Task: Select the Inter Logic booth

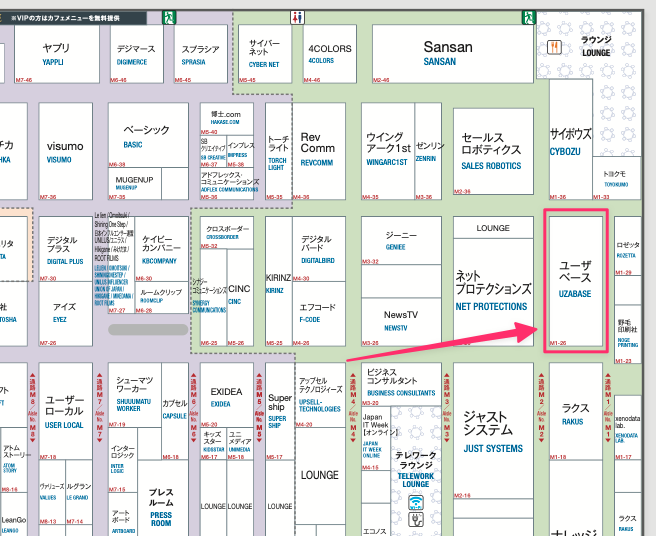Action: [123, 460]
